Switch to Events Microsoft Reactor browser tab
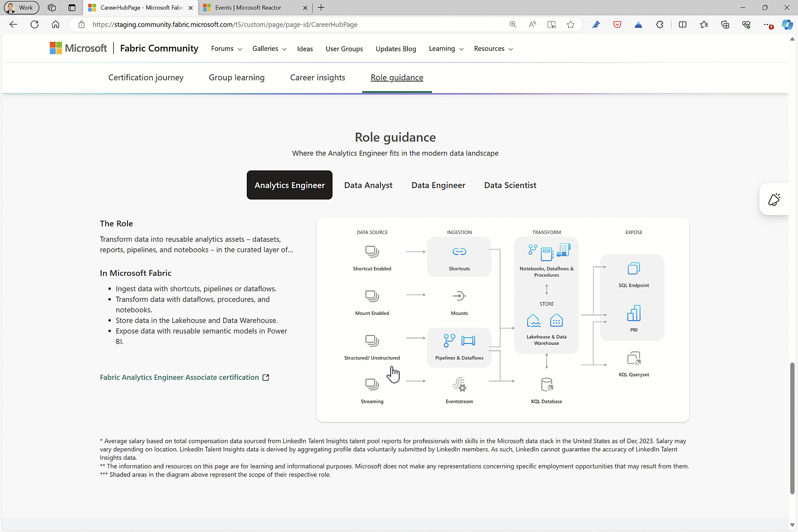Screen dimensions: 798x532 click(x=255, y=7)
